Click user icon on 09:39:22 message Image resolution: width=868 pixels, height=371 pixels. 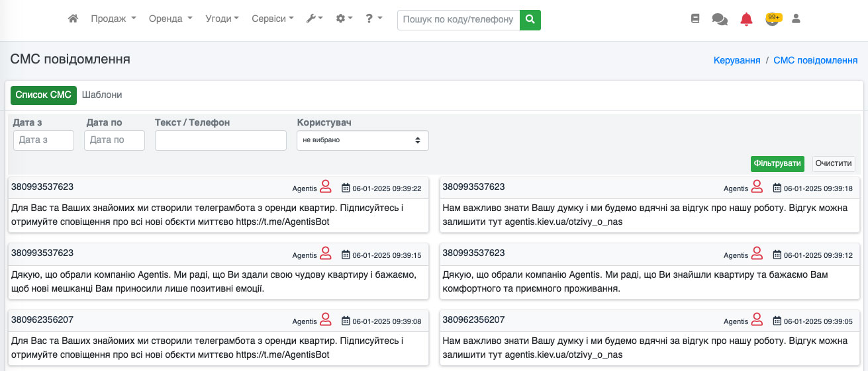326,187
